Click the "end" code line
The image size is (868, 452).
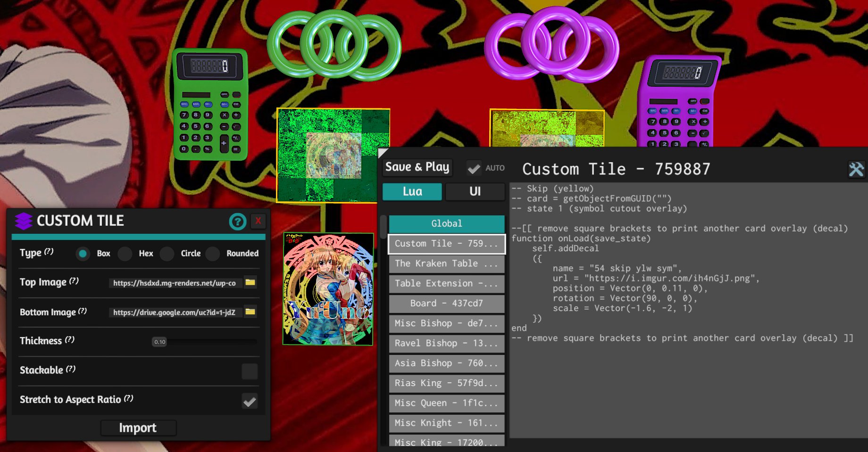click(519, 328)
